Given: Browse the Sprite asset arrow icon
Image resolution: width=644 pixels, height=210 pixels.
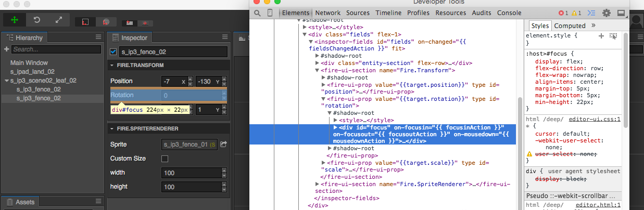Looking at the screenshot, I should pyautogui.click(x=223, y=144).
